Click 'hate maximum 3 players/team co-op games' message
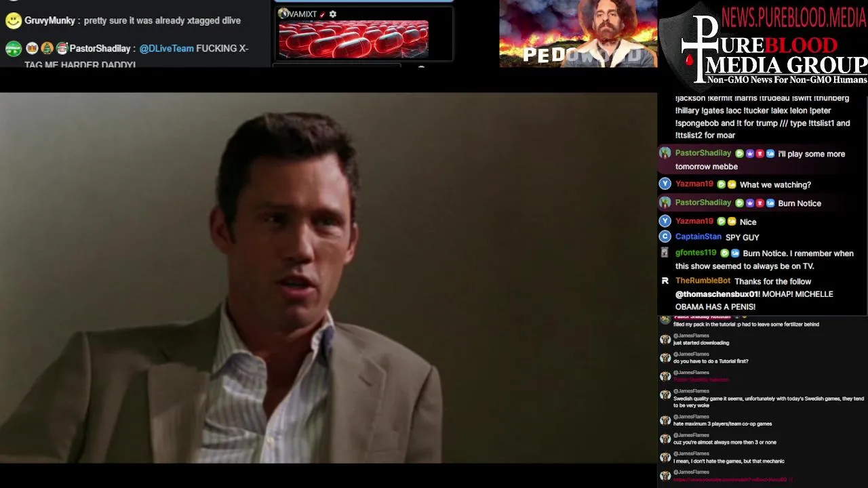The width and height of the screenshot is (868, 488). [722, 424]
